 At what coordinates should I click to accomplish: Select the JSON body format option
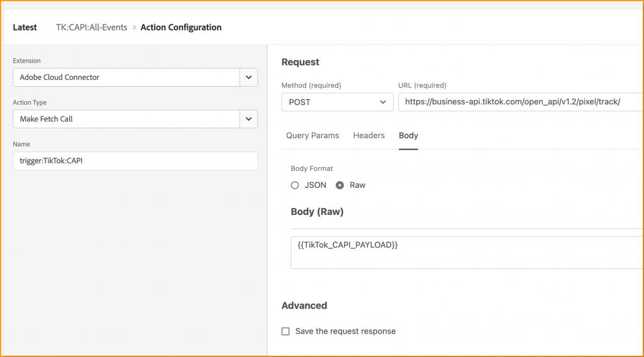(295, 185)
